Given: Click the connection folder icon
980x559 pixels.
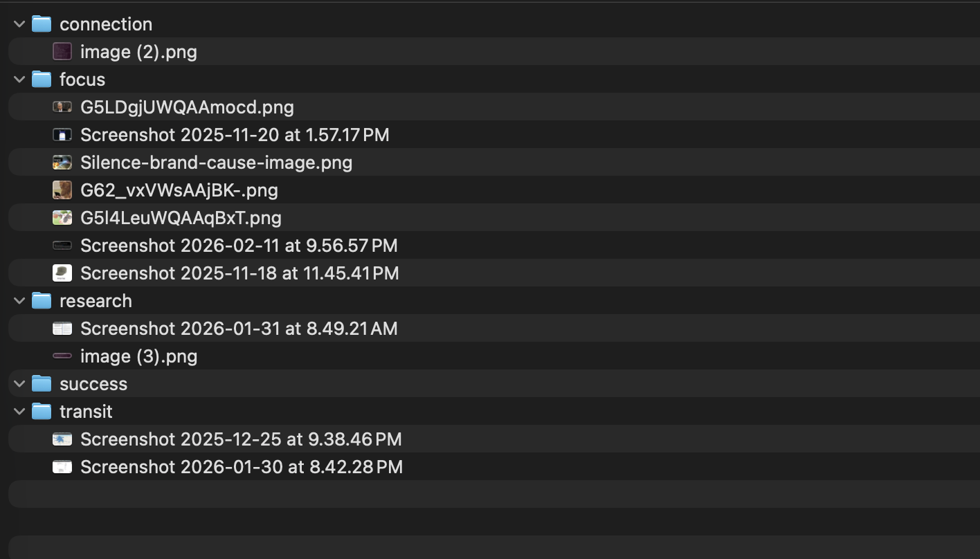Looking at the screenshot, I should (42, 24).
